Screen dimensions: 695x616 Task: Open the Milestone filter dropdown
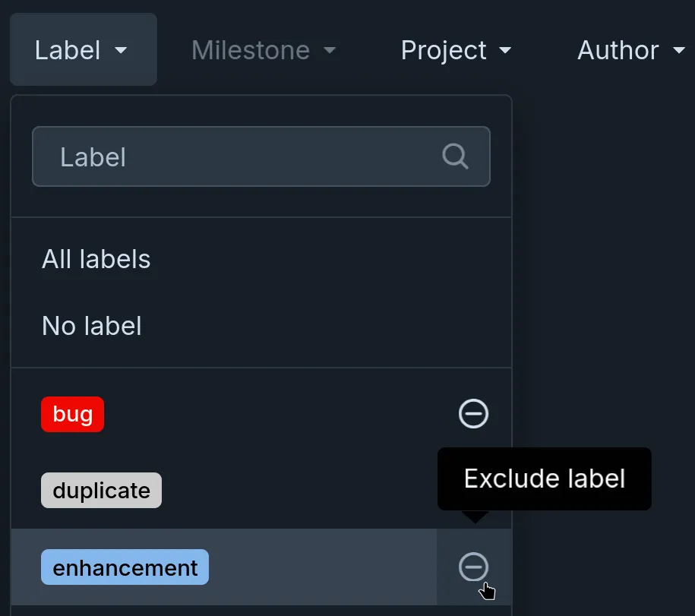pyautogui.click(x=251, y=50)
